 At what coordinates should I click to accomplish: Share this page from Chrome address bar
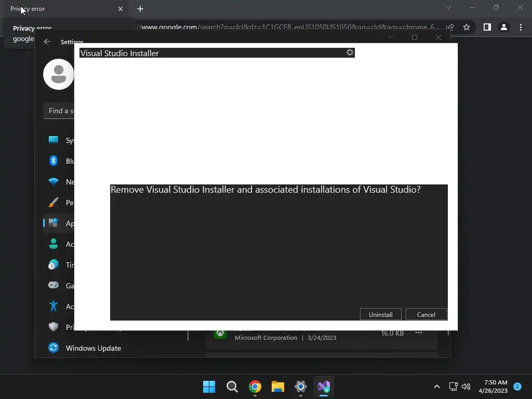(x=450, y=27)
